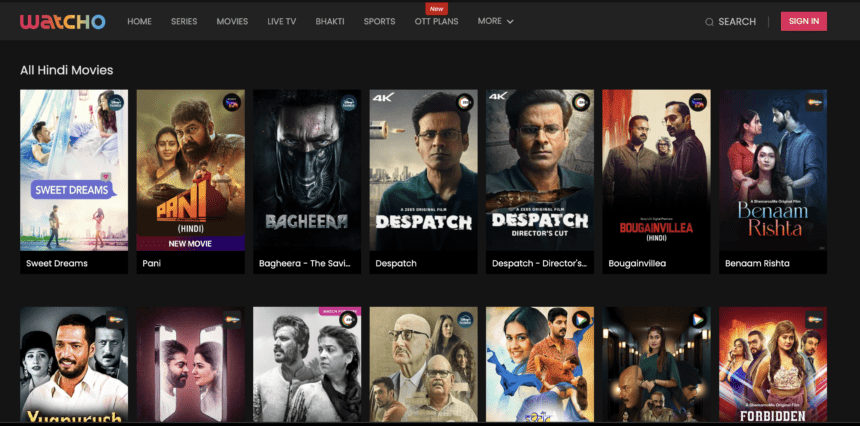Click the Watcho logo
This screenshot has width=860, height=426.
pyautogui.click(x=63, y=21)
